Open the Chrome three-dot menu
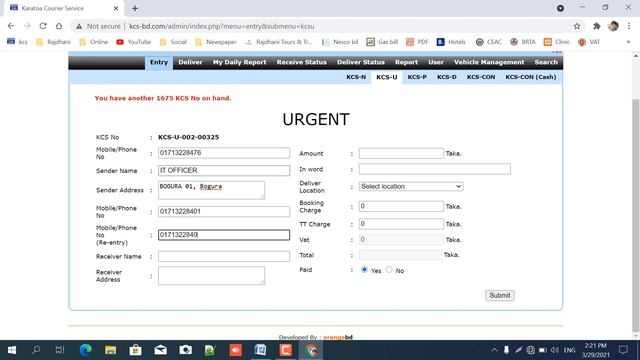 pyautogui.click(x=629, y=26)
